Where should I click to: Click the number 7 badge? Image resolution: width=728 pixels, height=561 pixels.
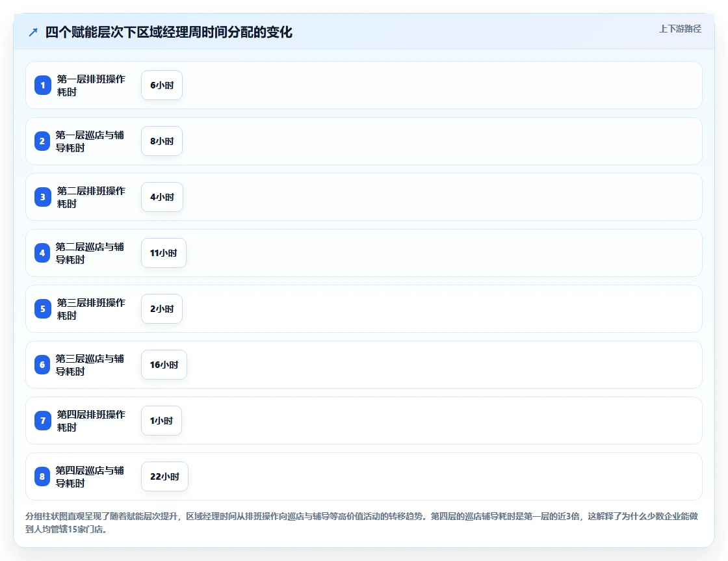43,421
